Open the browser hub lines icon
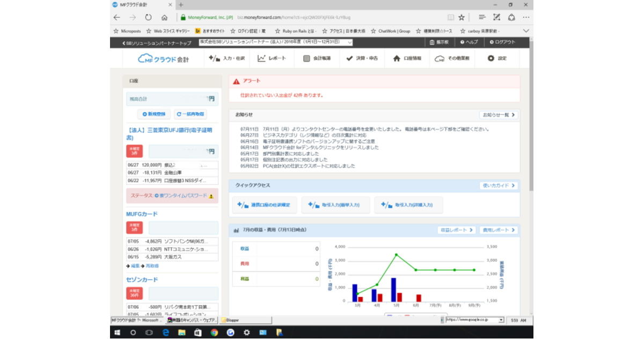 [x=482, y=17]
